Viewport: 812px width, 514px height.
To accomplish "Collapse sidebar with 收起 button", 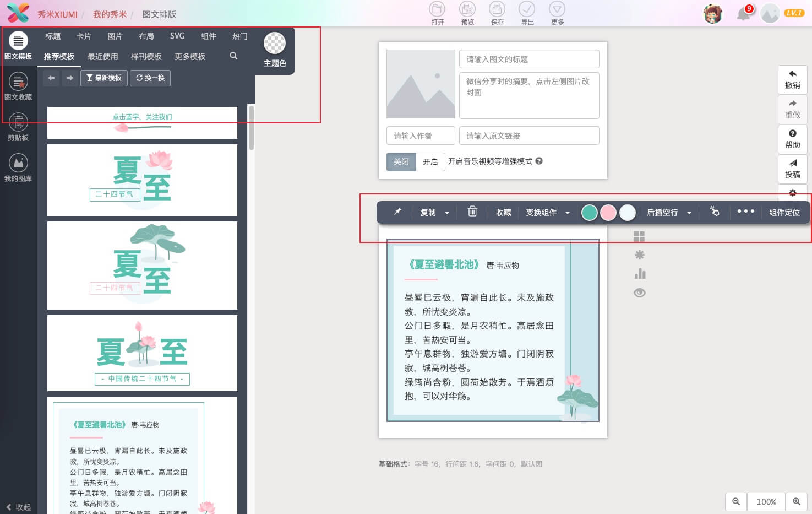I will pos(19,507).
